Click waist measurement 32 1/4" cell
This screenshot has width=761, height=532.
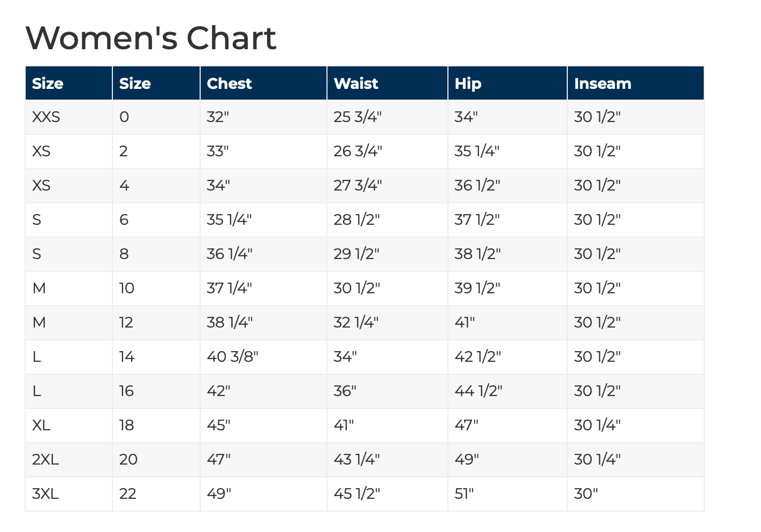tap(356, 322)
